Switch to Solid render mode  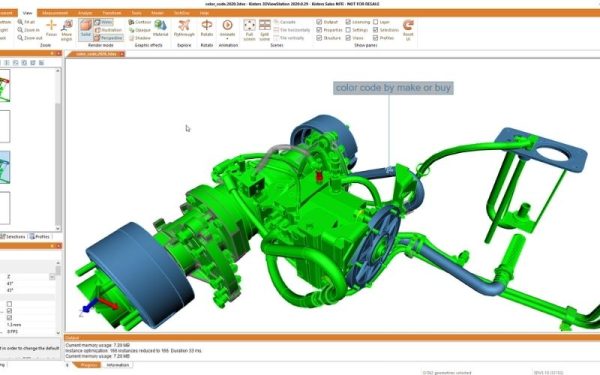86,29
